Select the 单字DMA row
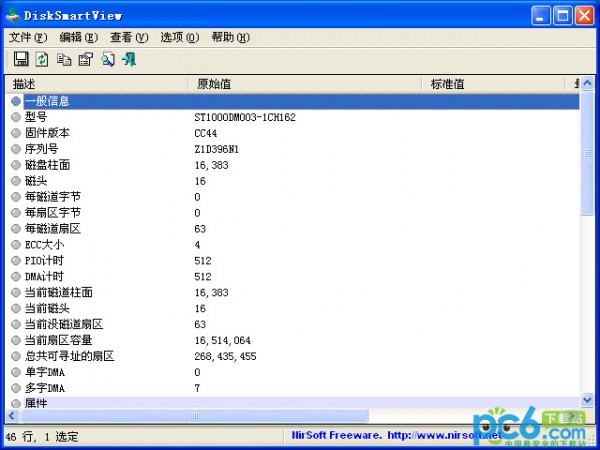Screen dimensions: 600x450 (293, 372)
